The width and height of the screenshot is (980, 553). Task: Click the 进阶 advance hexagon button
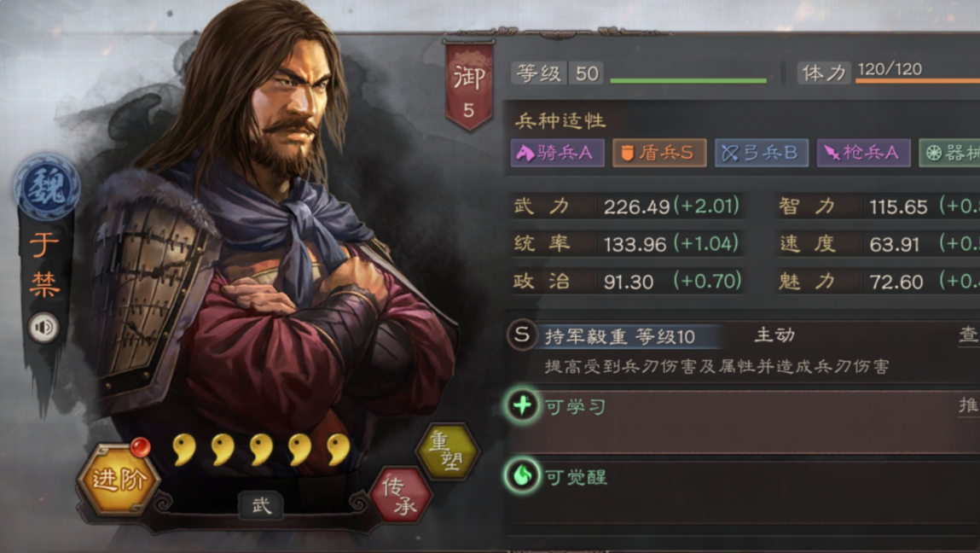pyautogui.click(x=119, y=480)
